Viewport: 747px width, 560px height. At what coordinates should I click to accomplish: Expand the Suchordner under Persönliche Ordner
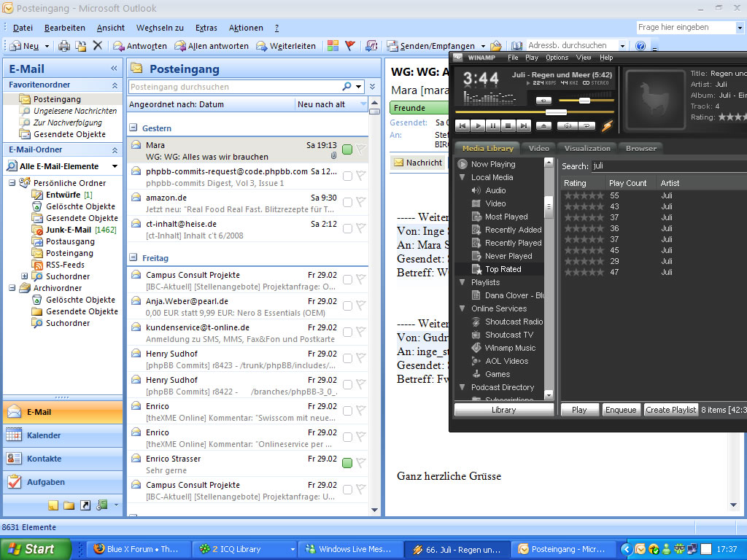[x=25, y=276]
